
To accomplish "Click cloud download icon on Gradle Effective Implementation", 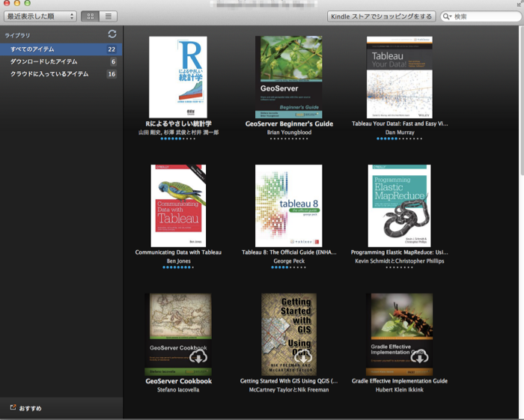I will (x=419, y=357).
